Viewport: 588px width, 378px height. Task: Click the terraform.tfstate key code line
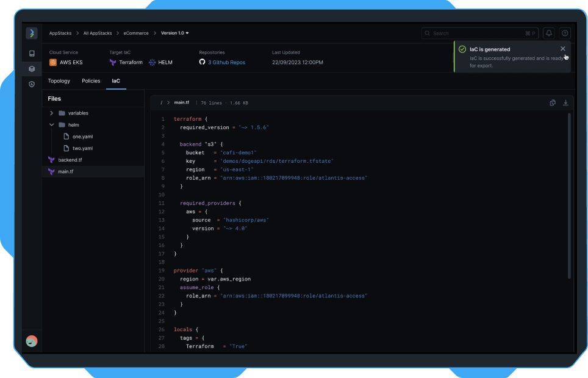(x=259, y=161)
